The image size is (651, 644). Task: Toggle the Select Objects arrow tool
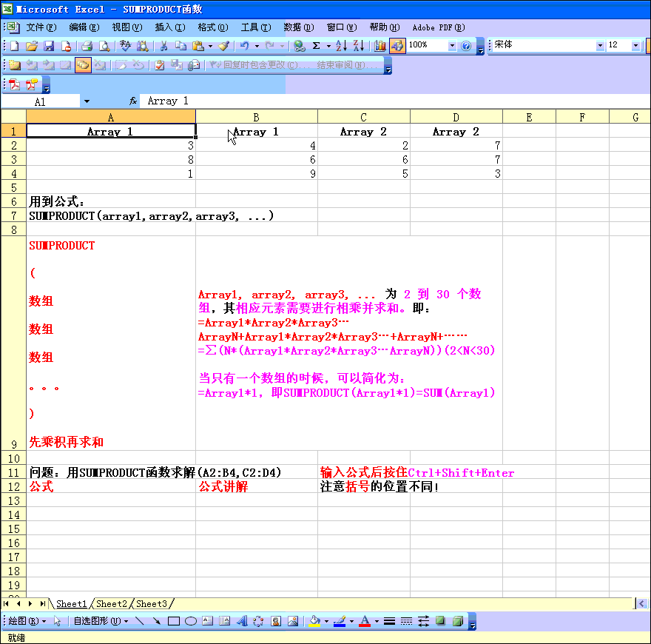58,621
